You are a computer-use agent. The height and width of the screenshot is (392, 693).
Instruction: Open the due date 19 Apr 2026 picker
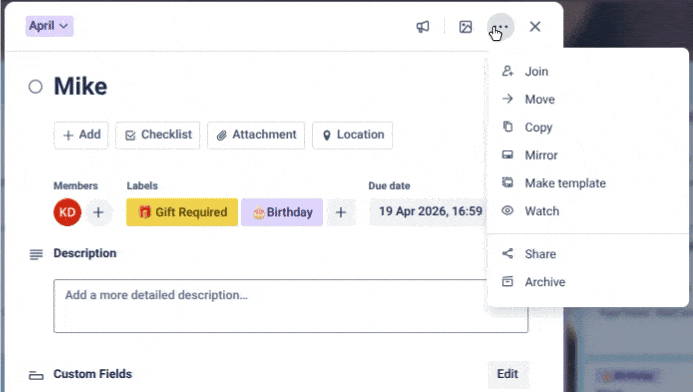coord(428,212)
